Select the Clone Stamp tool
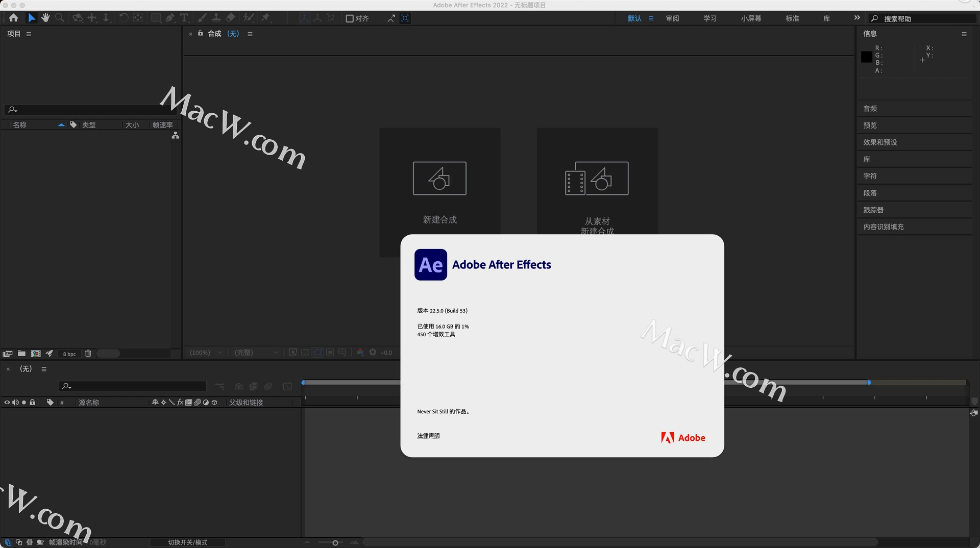 click(x=216, y=18)
